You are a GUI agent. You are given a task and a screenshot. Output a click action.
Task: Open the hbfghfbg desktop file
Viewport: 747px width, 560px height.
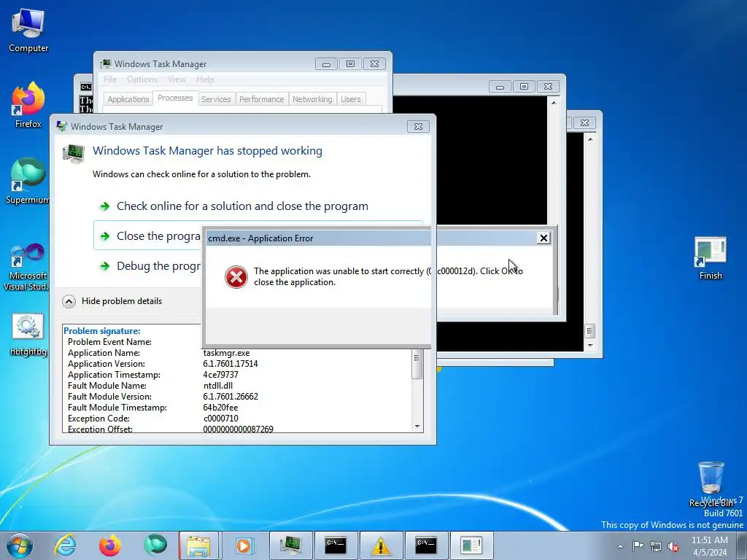point(28,334)
